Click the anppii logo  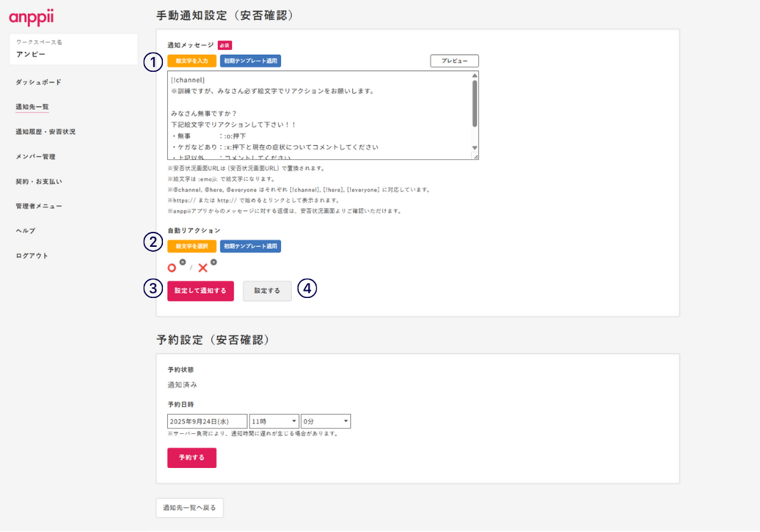pos(31,17)
